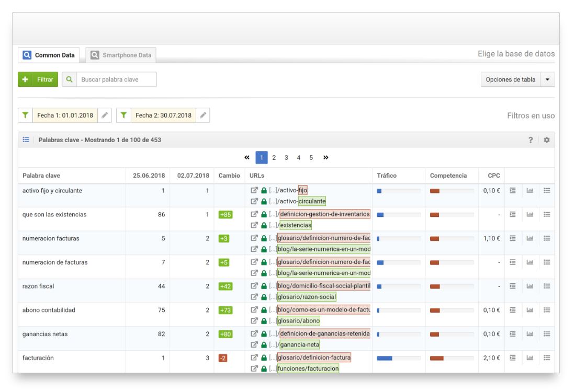Show chart icon for numeracion facturas row
Image resolution: width=575 pixels, height=392 pixels.
tap(531, 238)
